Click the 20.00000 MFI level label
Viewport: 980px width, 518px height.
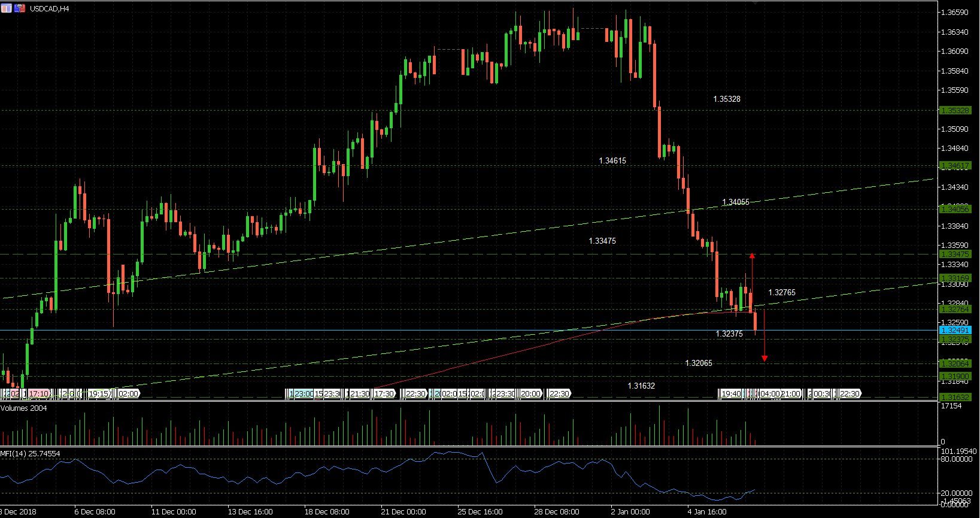[957, 493]
